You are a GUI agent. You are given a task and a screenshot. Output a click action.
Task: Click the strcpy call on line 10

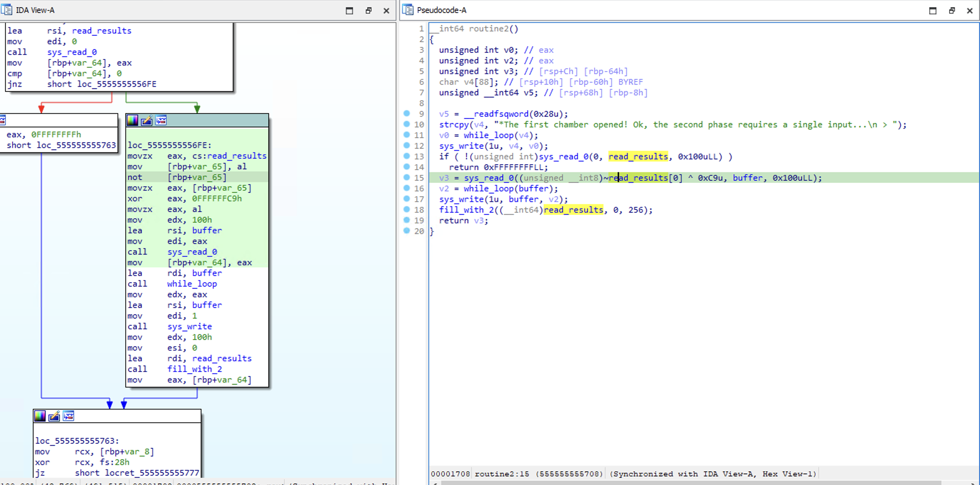[x=454, y=125]
